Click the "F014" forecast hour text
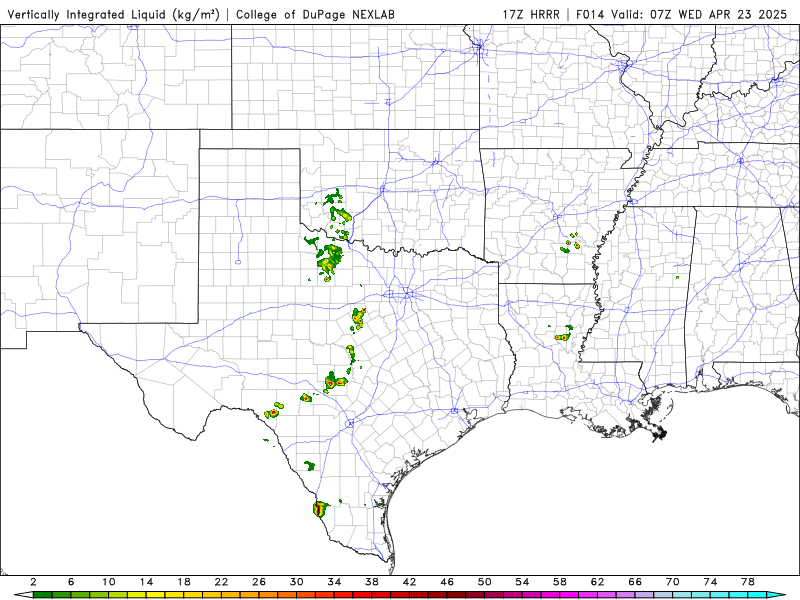 591,14
